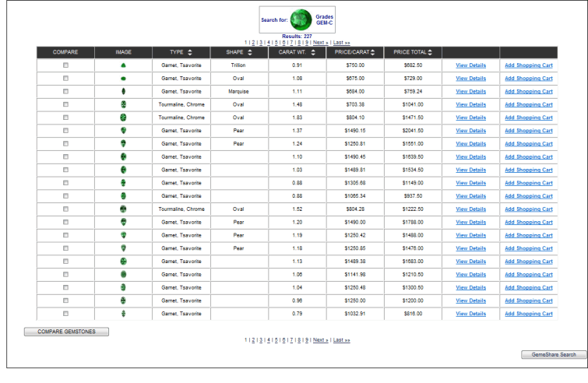Click the 1.37 carat Pear garnet image

123,131
